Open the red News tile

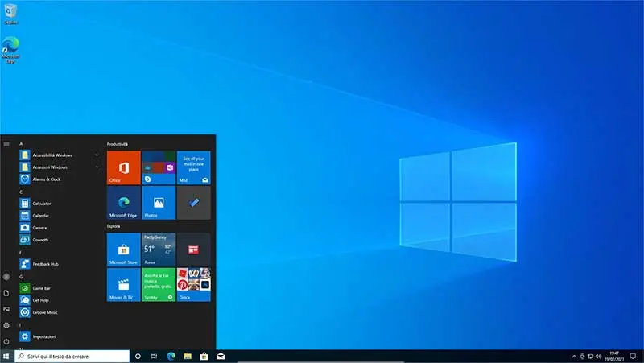pos(193,250)
